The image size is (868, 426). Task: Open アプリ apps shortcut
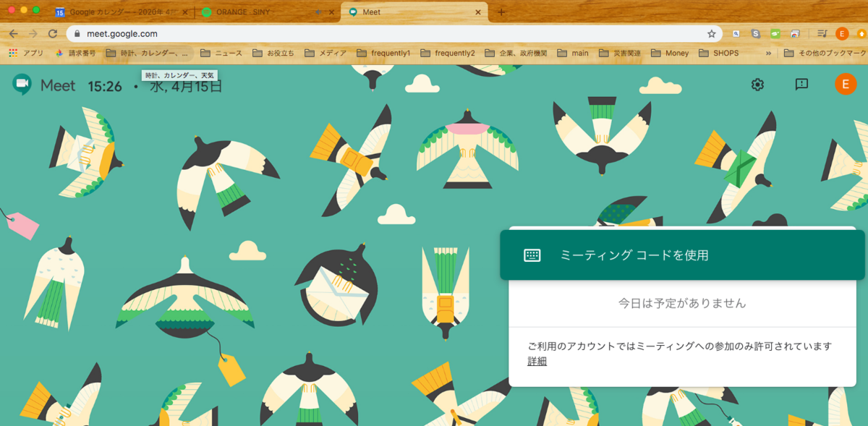(25, 53)
